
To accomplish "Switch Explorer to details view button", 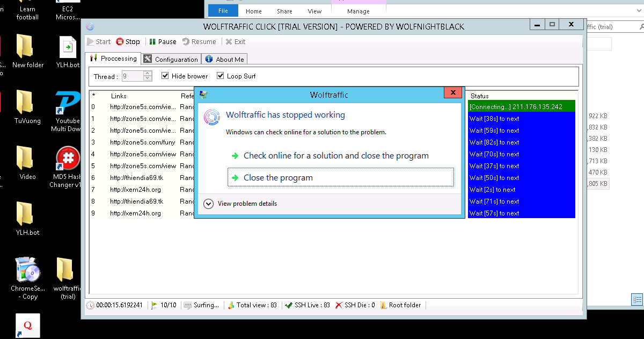I will 637,299.
